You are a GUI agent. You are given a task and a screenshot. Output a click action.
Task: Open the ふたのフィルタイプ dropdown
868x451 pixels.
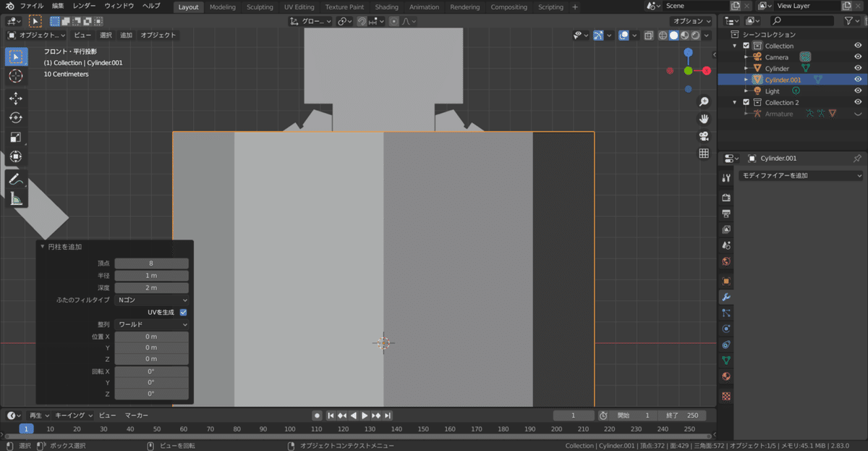point(151,300)
